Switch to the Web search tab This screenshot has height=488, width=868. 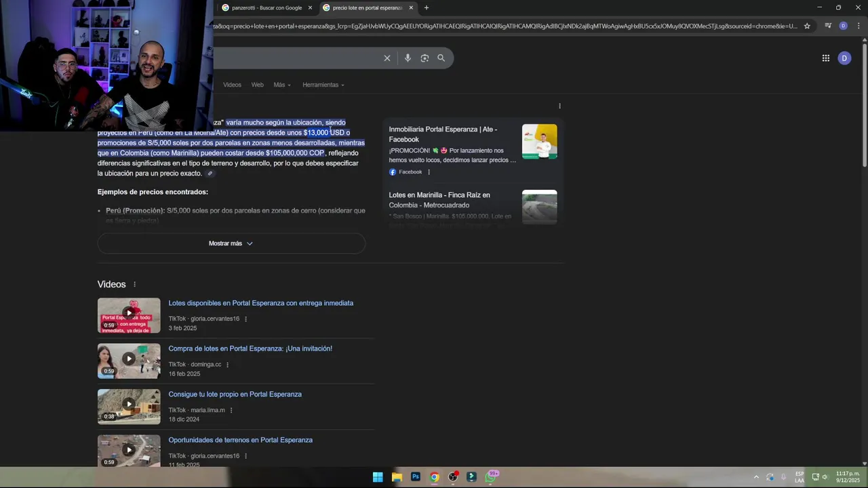coord(258,85)
